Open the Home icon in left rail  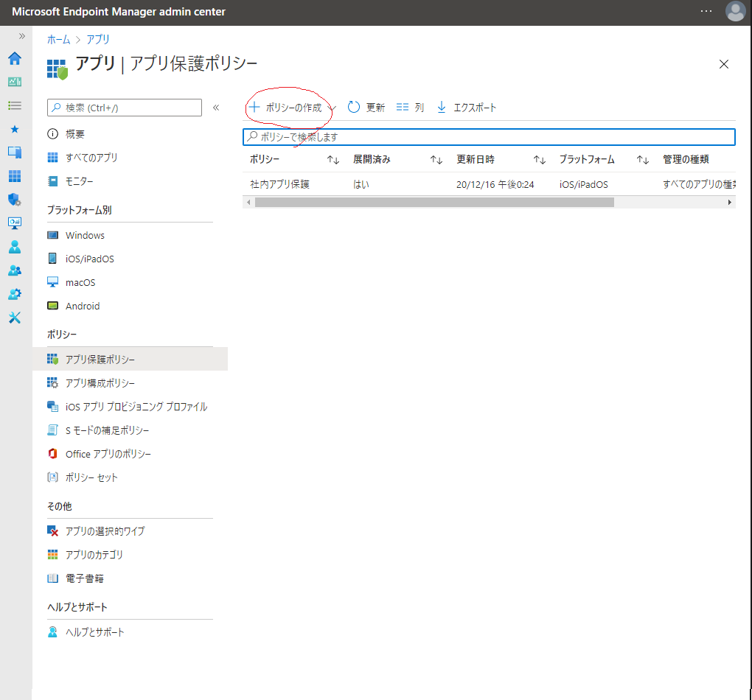click(15, 58)
